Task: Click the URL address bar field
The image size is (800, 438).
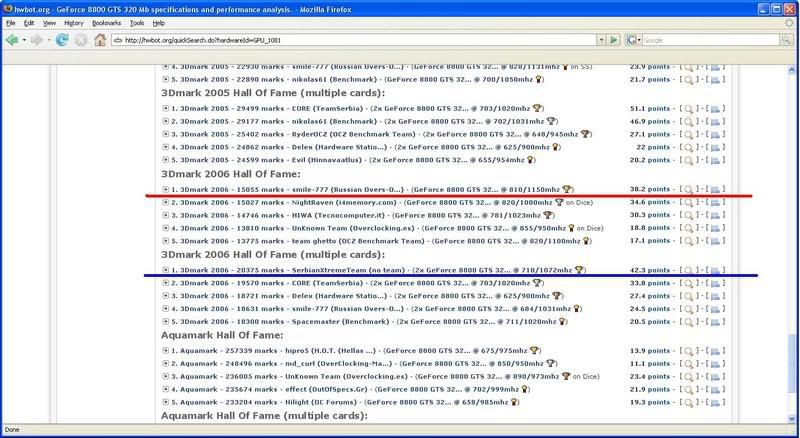Action: [x=355, y=40]
